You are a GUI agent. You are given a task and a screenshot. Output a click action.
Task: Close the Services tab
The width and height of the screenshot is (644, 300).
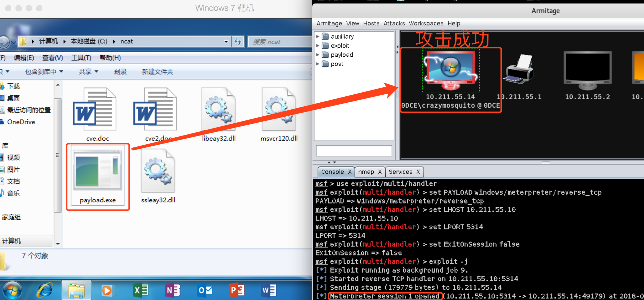click(x=418, y=172)
